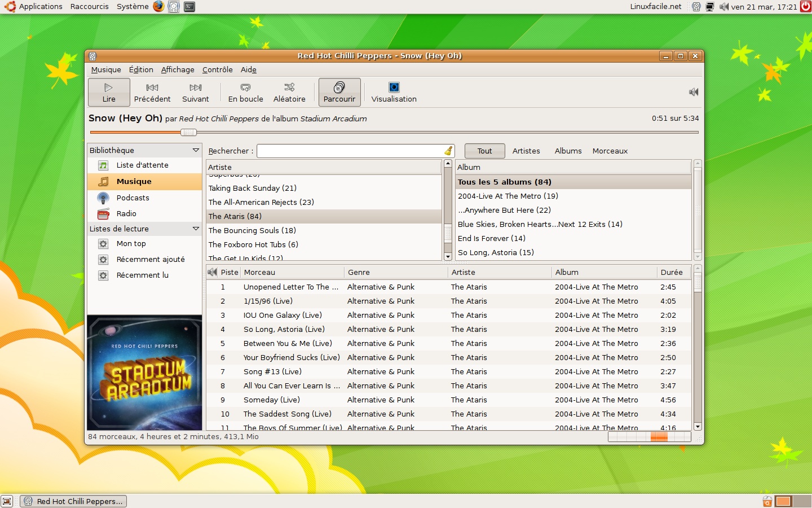The image size is (812, 508).
Task: Open the Mon top playlist
Action: click(x=144, y=244)
